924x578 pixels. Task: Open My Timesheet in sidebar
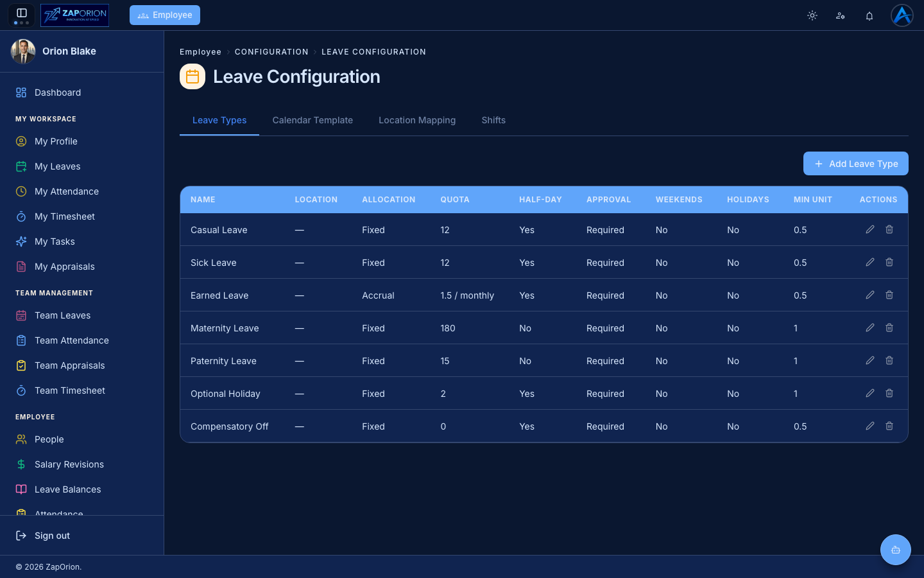point(82,216)
